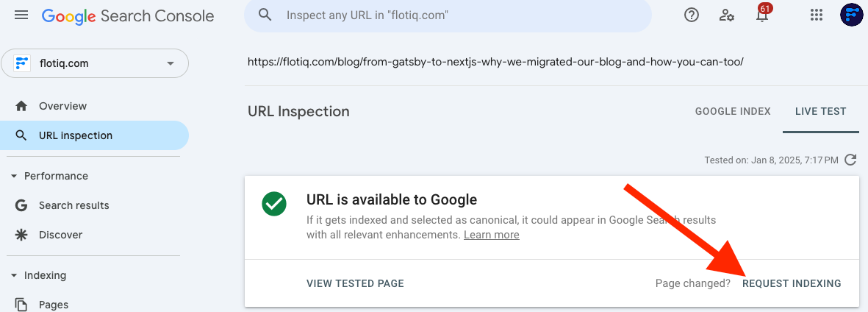Open the flotiq.com property dropdown
The image size is (868, 312).
[95, 63]
